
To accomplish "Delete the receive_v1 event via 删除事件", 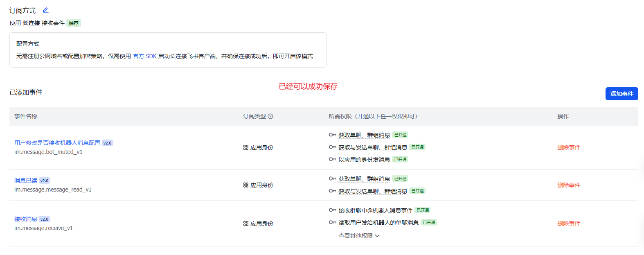I will tap(569, 223).
